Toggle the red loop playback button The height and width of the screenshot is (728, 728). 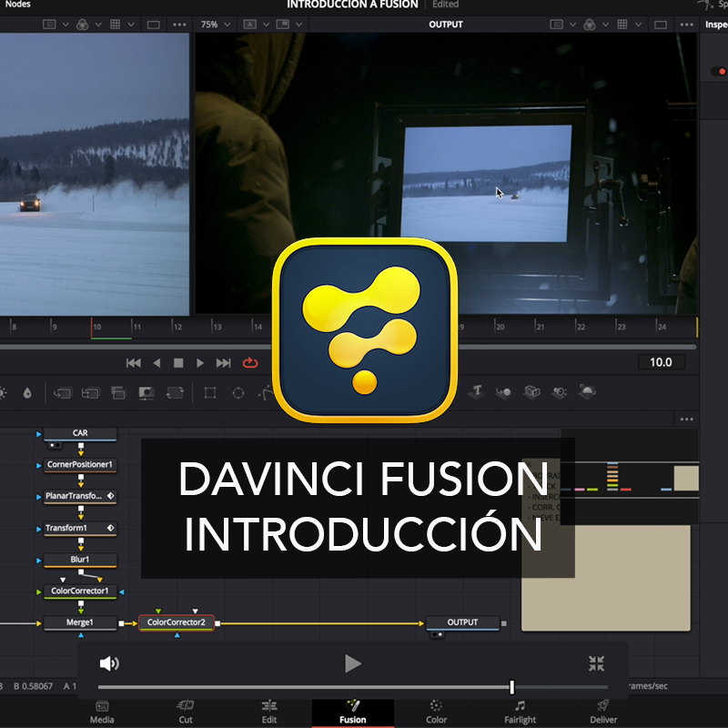[250, 363]
